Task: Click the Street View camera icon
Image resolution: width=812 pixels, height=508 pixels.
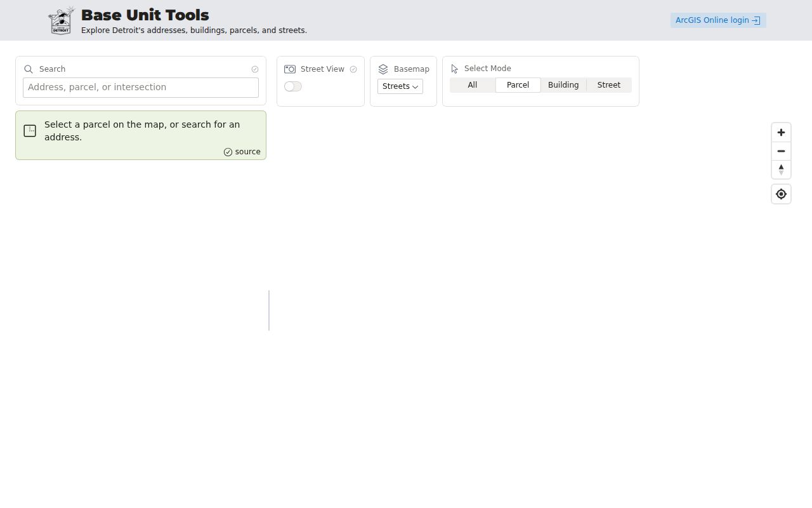Action: coord(290,69)
